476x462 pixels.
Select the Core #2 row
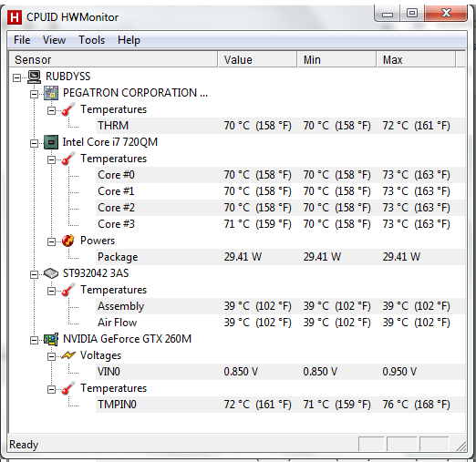(x=280, y=208)
